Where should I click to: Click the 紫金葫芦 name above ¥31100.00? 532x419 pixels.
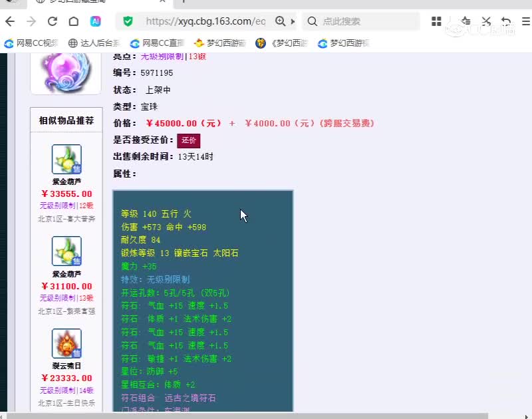[66, 274]
